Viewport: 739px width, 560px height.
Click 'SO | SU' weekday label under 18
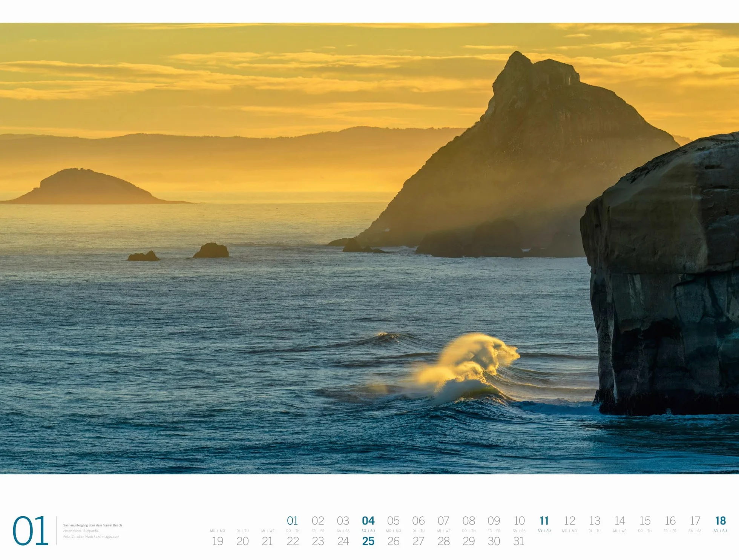point(720,531)
